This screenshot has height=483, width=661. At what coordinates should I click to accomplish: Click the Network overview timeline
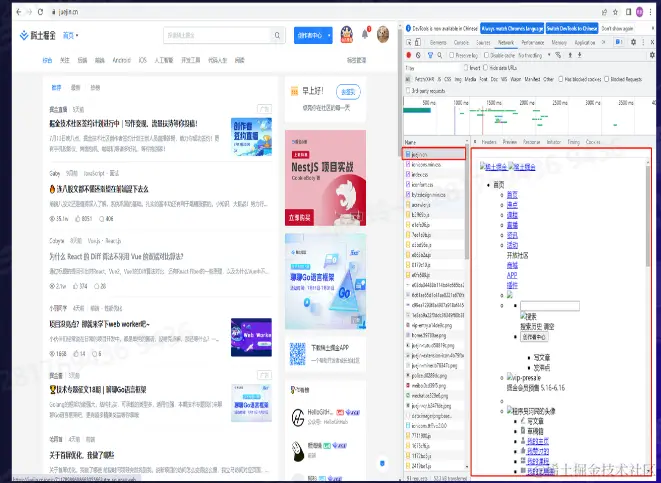click(529, 116)
